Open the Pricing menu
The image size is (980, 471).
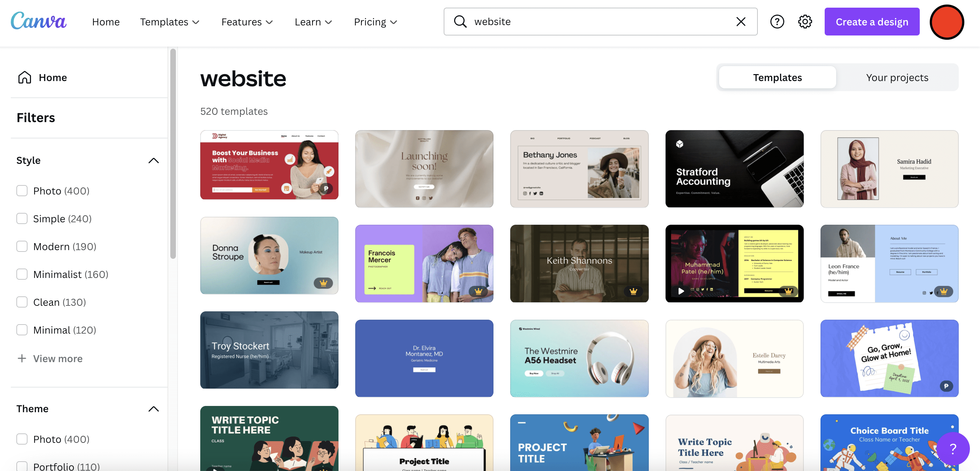375,22
